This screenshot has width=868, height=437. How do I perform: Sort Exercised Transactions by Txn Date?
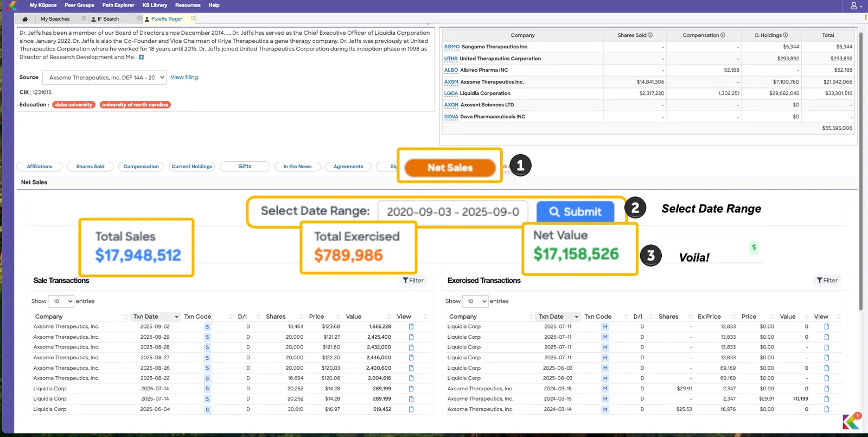point(558,316)
